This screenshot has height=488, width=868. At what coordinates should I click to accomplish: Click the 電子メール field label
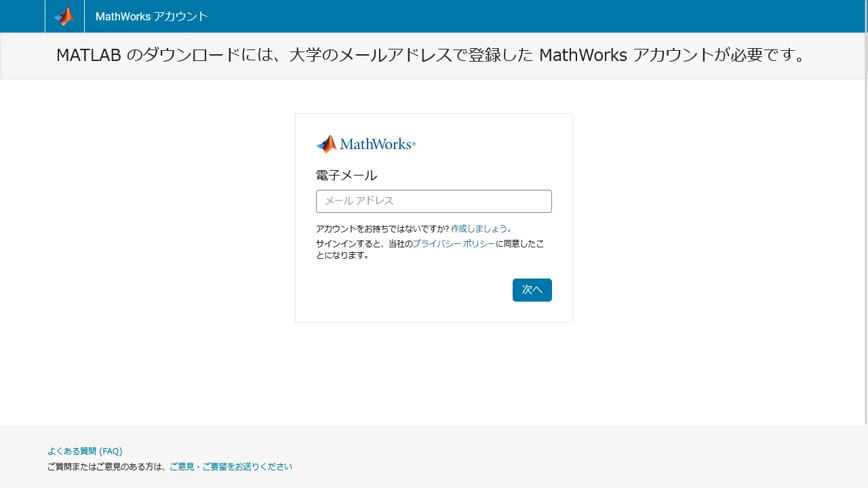(347, 176)
